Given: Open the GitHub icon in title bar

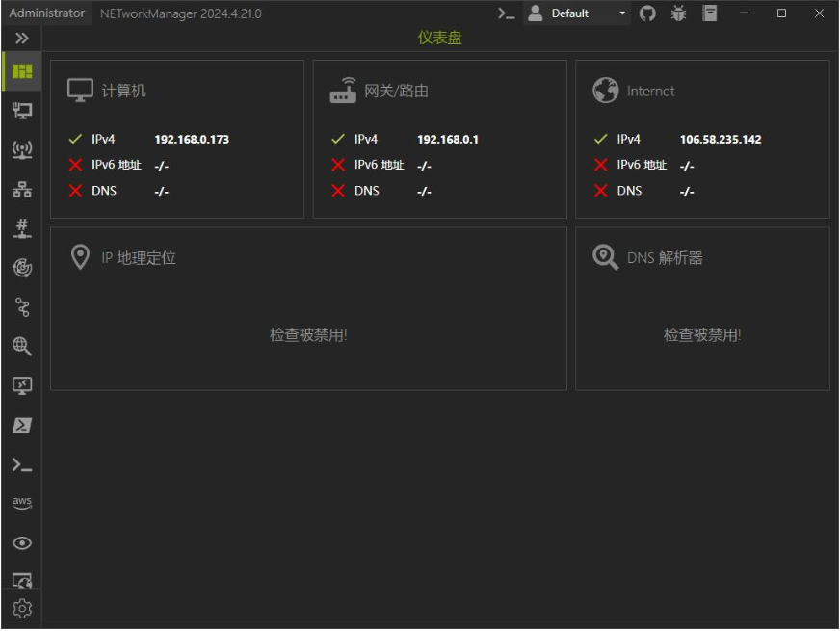Looking at the screenshot, I should 647,13.
